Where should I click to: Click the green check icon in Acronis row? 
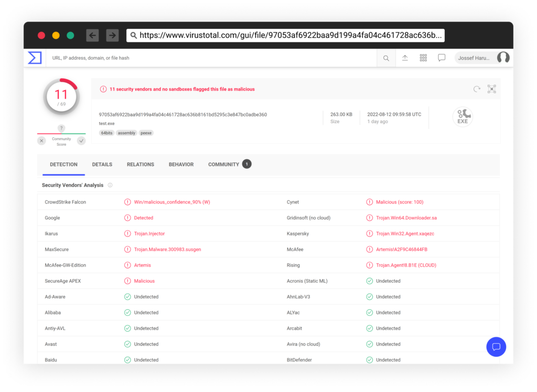pos(370,281)
